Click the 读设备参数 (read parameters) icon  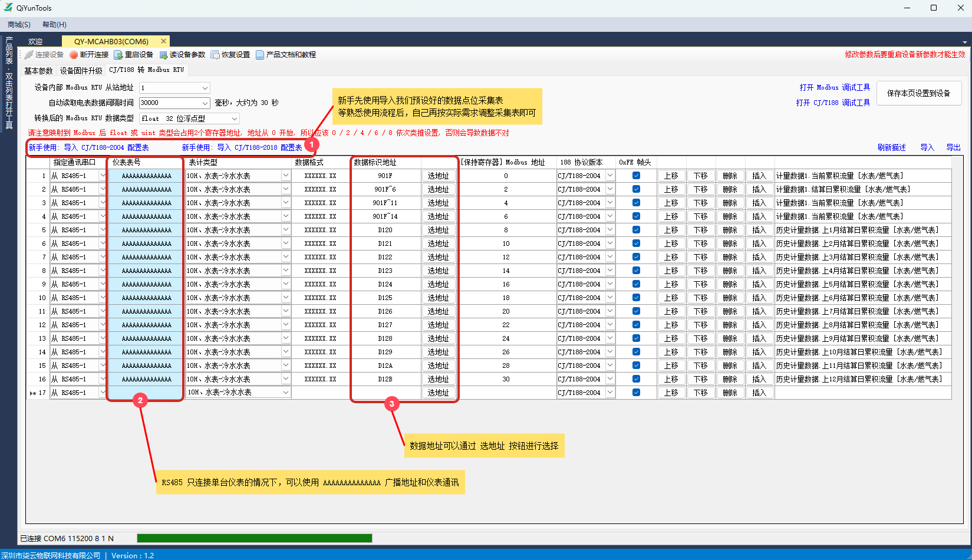pos(163,54)
